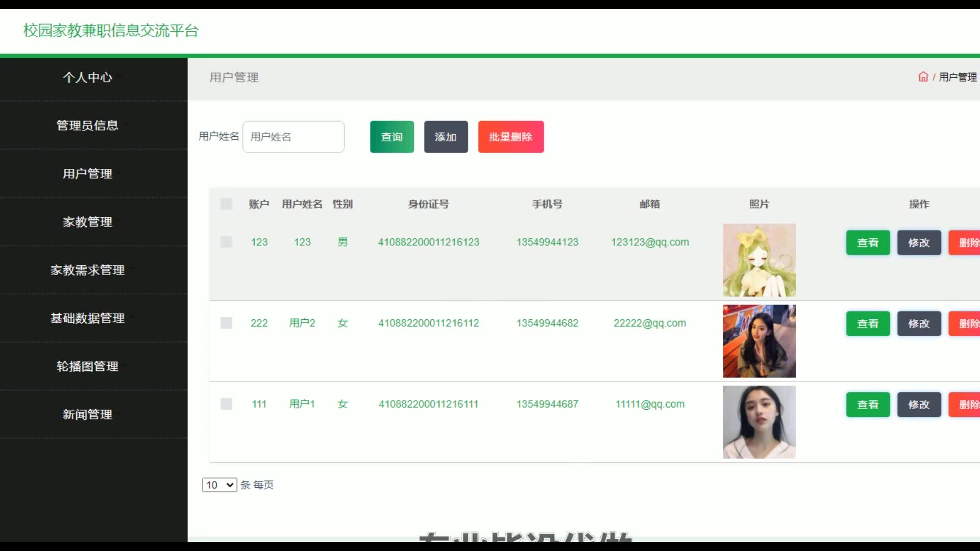This screenshot has height=551, width=980.
Task: Expand 基础数据管理 in the sidebar
Action: (x=87, y=318)
